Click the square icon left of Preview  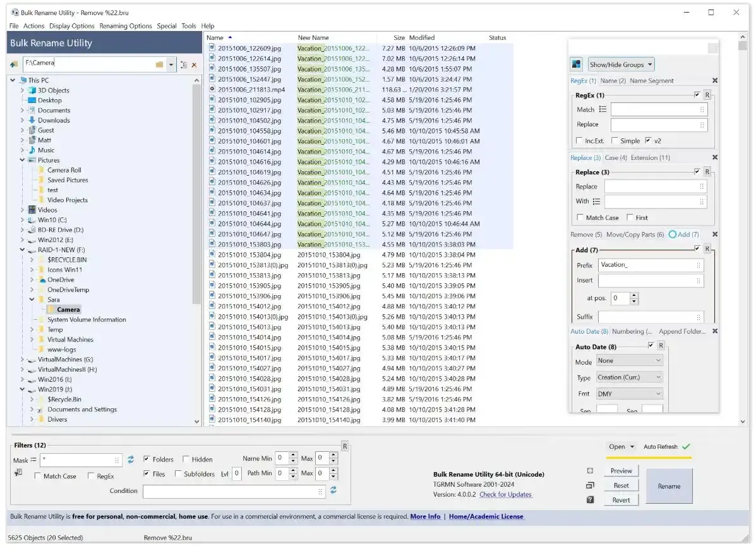590,471
